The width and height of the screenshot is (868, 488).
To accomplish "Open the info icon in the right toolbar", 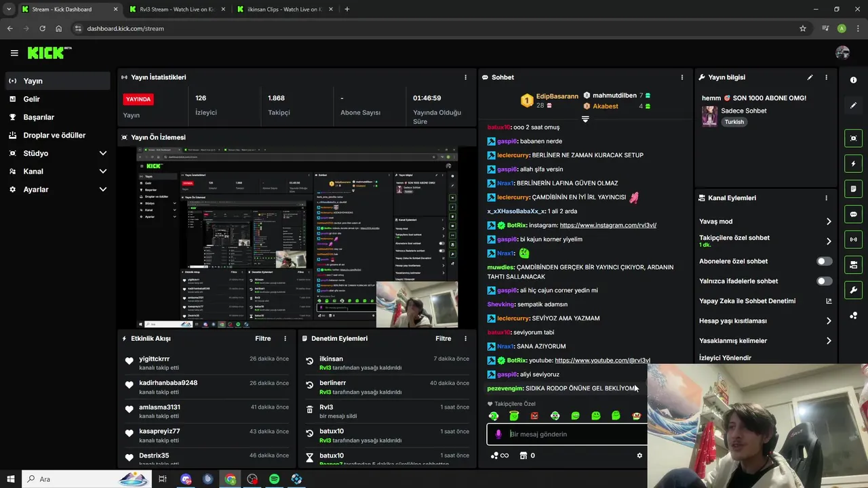I will [853, 80].
